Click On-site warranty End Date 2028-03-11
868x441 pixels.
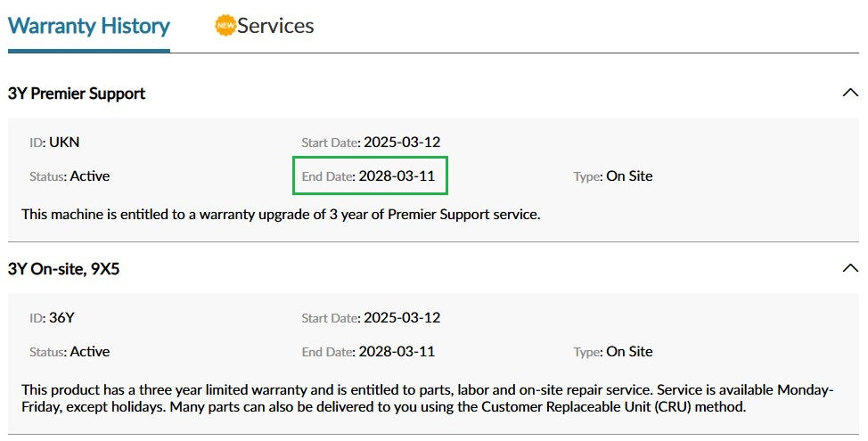(397, 351)
